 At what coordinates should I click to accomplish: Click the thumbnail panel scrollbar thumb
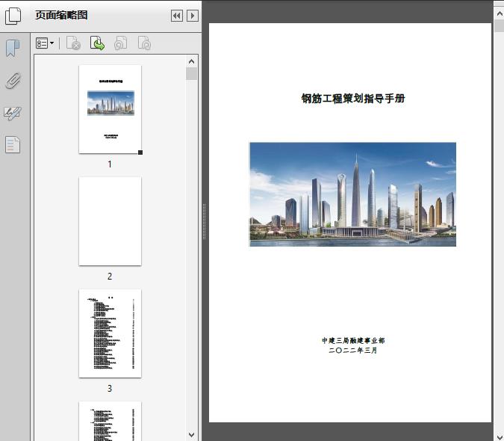(x=192, y=74)
